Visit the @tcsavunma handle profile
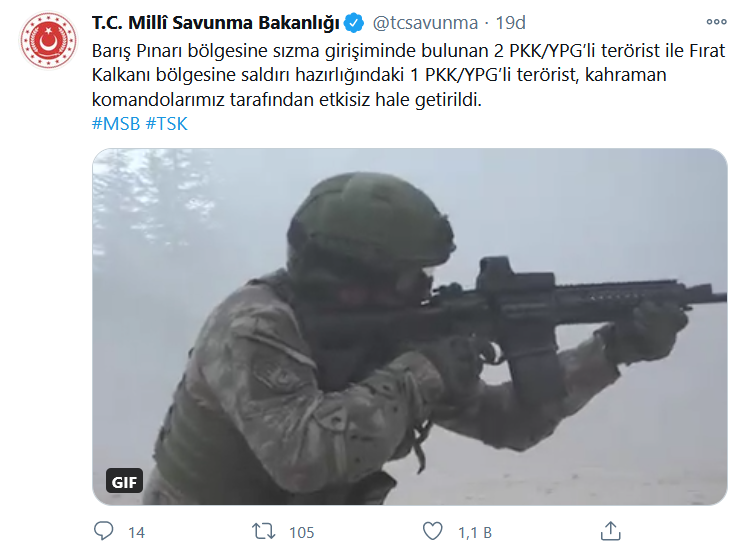Image resolution: width=746 pixels, height=552 pixels. pos(425,23)
